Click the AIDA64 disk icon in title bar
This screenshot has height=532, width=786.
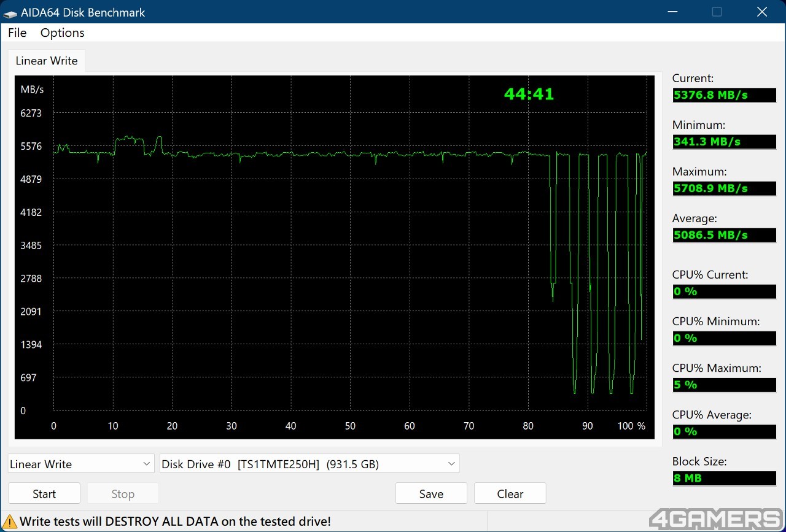tap(10, 12)
